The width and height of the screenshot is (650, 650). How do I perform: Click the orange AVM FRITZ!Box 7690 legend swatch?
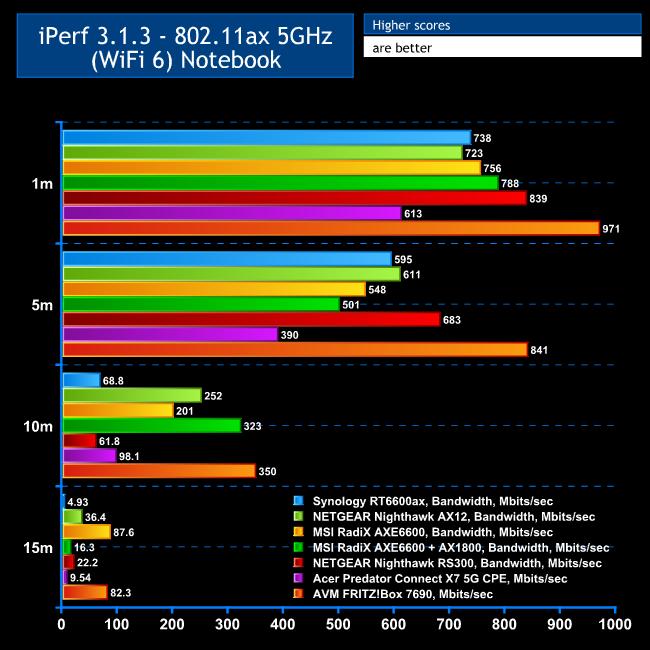pos(298,594)
